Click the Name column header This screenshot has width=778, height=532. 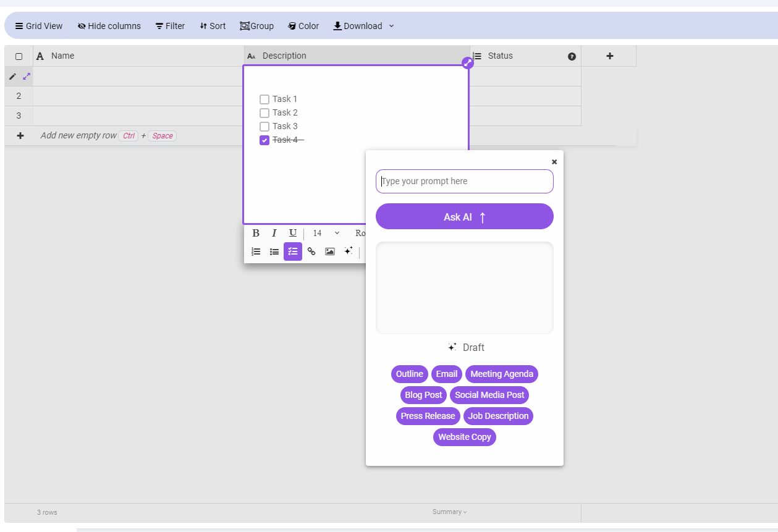139,56
